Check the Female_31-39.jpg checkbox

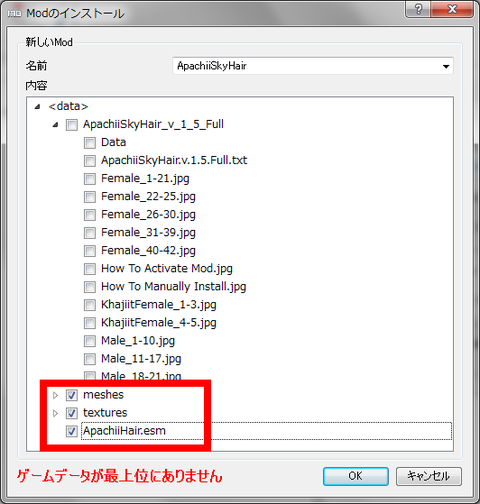90,233
